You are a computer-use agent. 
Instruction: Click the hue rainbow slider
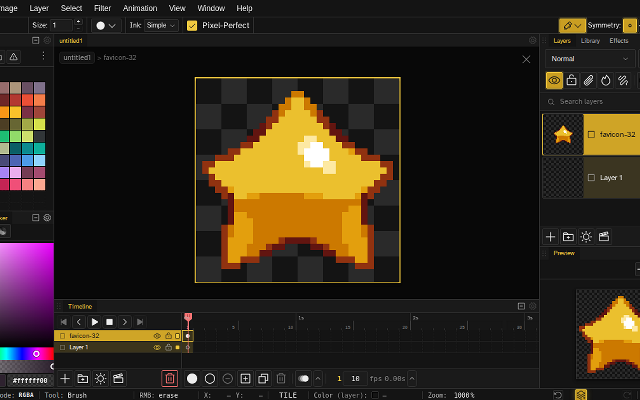coord(27,354)
